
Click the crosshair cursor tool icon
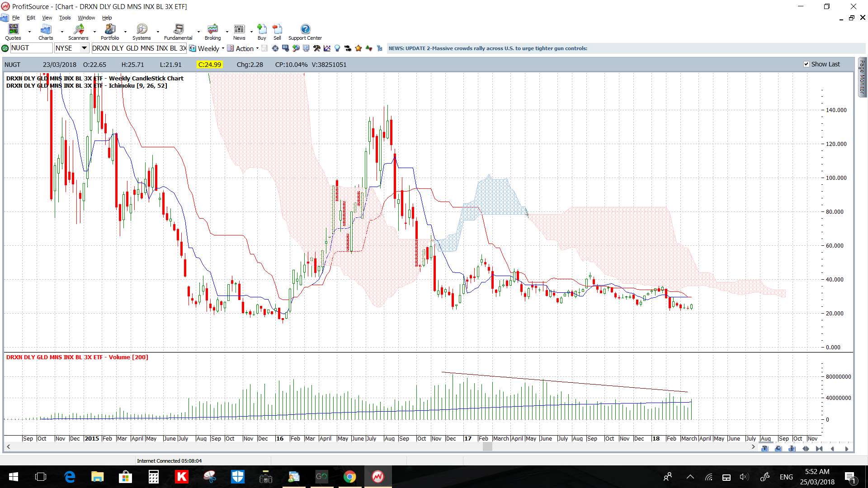point(275,48)
